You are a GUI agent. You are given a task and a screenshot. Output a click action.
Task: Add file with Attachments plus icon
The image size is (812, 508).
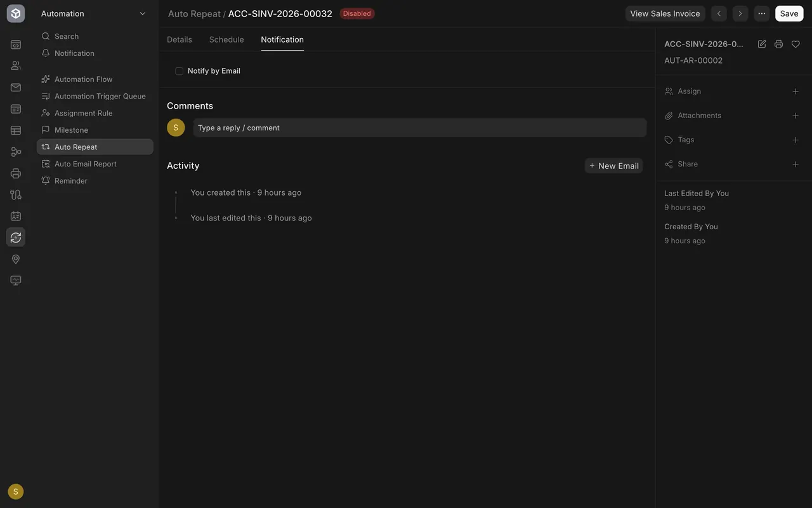[x=796, y=116]
